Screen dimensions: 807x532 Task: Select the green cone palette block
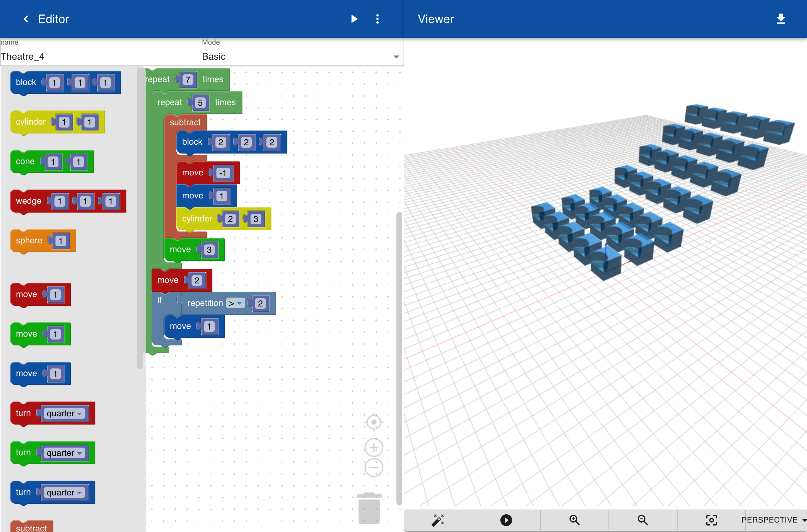(x=25, y=161)
